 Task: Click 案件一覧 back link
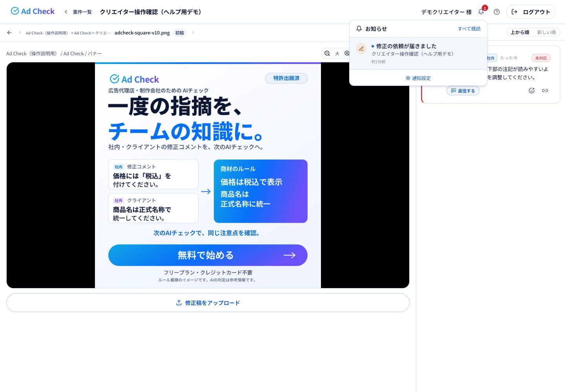click(x=78, y=12)
